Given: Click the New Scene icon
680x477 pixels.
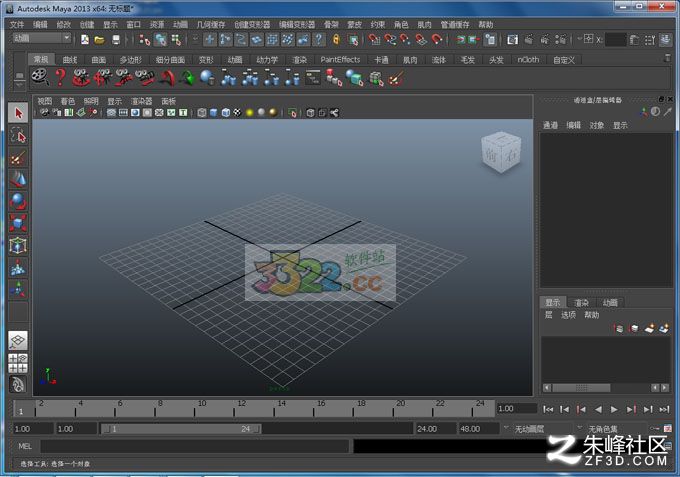Looking at the screenshot, I should (x=85, y=40).
